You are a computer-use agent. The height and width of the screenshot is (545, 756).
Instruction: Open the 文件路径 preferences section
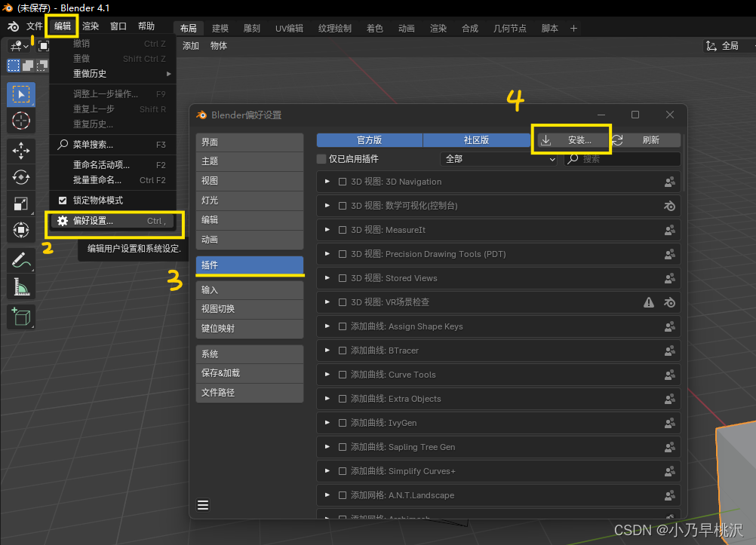[x=250, y=393]
